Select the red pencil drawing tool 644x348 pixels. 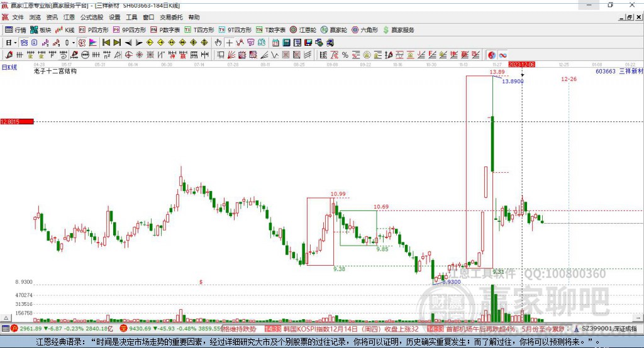tap(9, 55)
